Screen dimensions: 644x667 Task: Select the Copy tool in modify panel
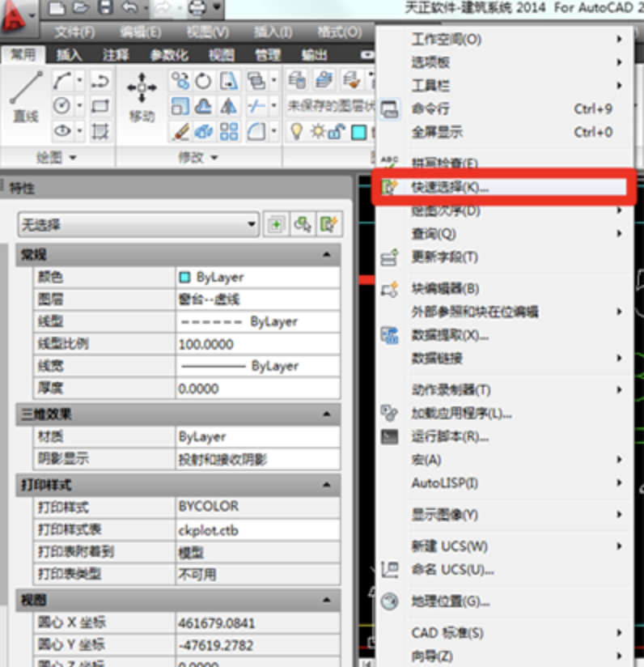[x=180, y=80]
